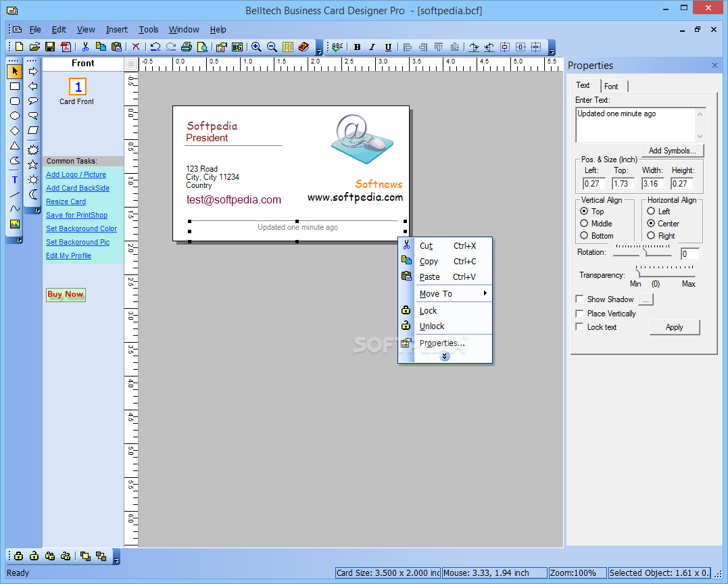
Task: Choose the rounded rectangle tool
Action: (x=15, y=101)
